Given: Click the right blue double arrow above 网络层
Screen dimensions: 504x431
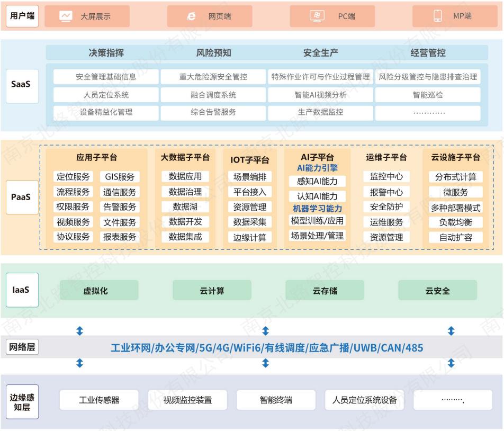Looking at the screenshot, I should tap(451, 331).
